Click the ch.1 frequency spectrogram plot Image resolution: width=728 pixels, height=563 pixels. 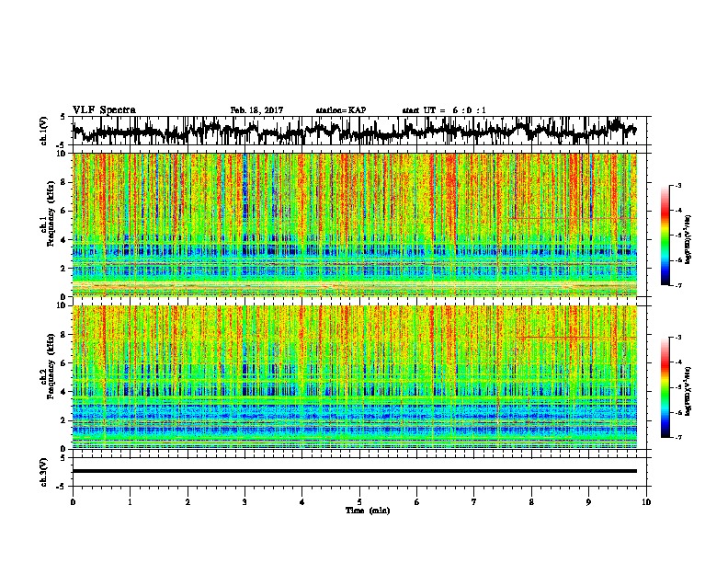point(355,224)
